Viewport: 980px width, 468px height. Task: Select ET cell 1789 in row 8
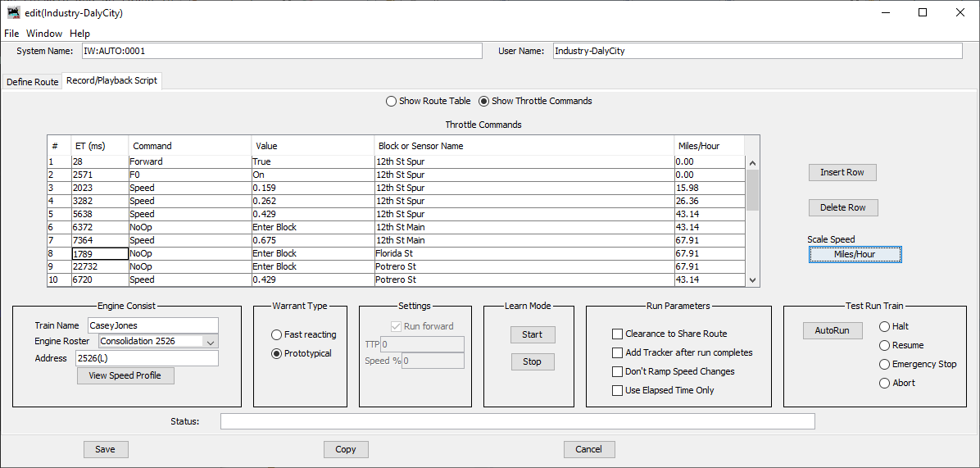[99, 254]
